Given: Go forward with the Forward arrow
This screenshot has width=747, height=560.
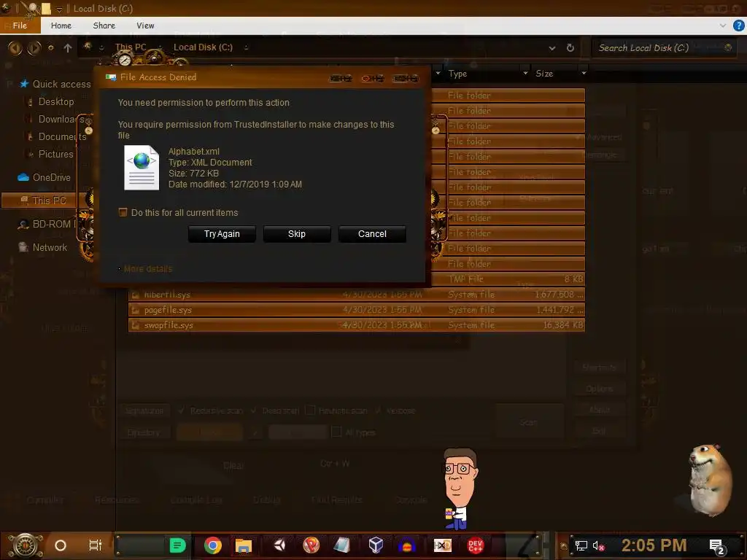Looking at the screenshot, I should tap(34, 47).
